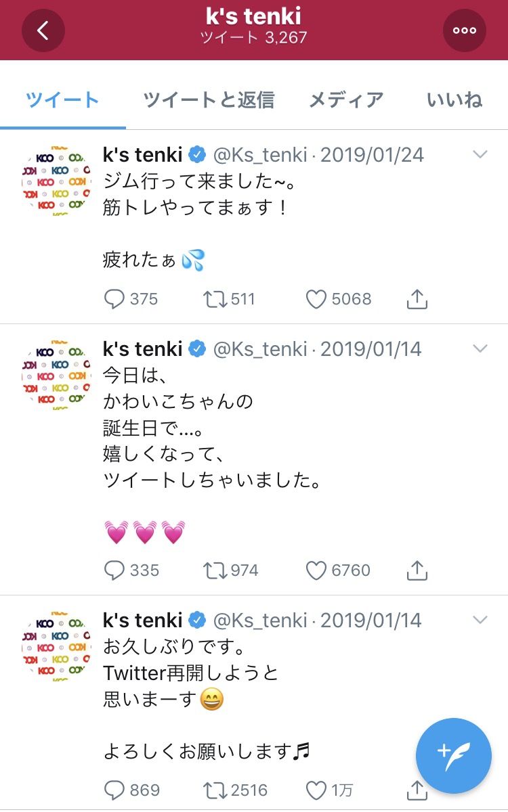Retweet the Twitter再開 tweet (2516 retweets)
The height and width of the screenshot is (812, 508).
[x=215, y=790]
